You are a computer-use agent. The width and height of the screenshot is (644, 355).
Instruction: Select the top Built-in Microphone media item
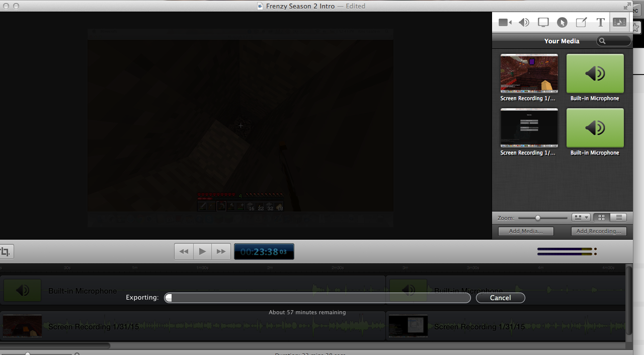595,74
